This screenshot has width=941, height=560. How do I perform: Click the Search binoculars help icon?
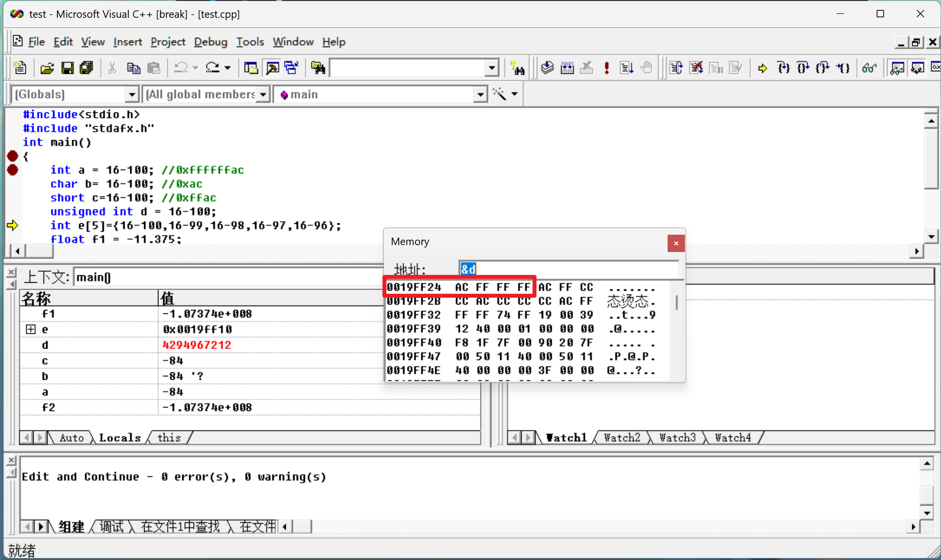(x=518, y=68)
